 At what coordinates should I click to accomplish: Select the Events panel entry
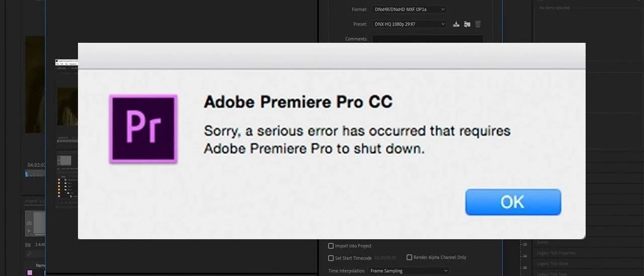click(542, 242)
